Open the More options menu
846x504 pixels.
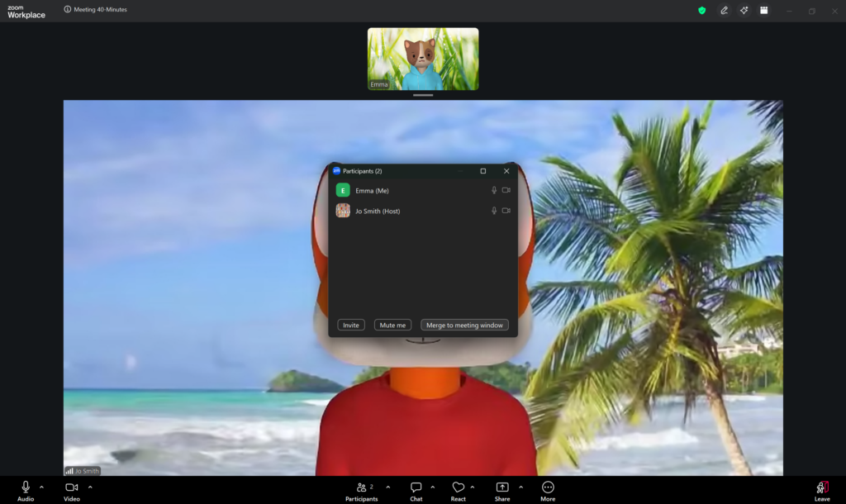(548, 491)
